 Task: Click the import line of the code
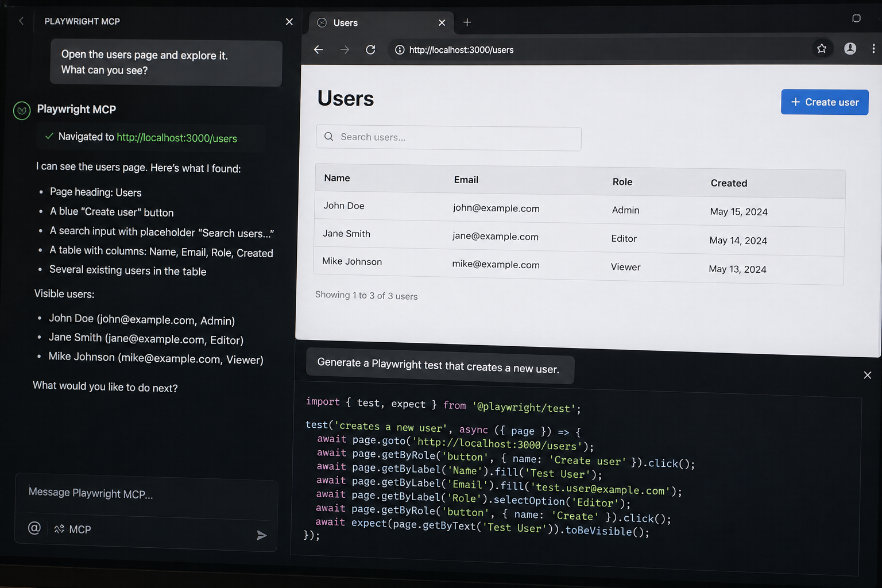(443, 405)
